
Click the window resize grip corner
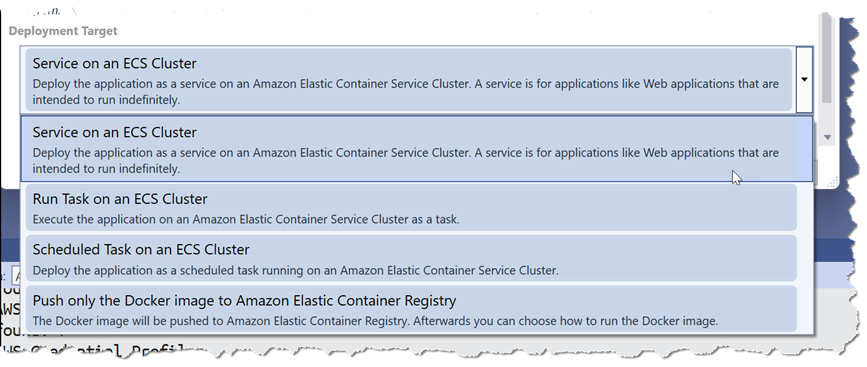tap(834, 182)
